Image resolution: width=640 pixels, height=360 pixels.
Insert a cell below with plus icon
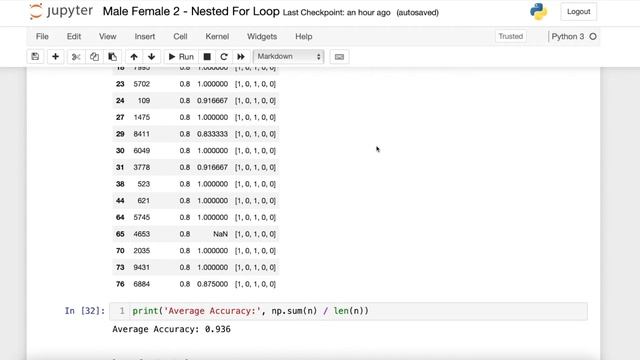[x=56, y=57]
